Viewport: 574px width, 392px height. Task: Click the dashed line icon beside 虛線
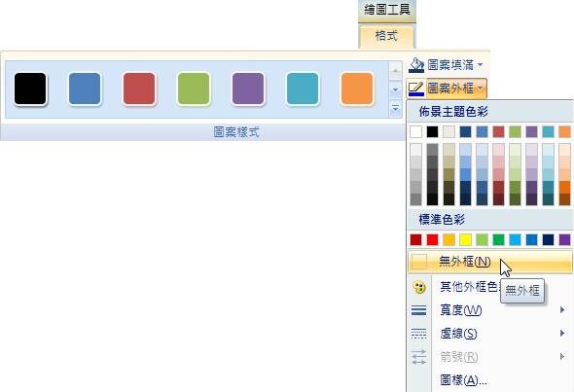click(418, 334)
